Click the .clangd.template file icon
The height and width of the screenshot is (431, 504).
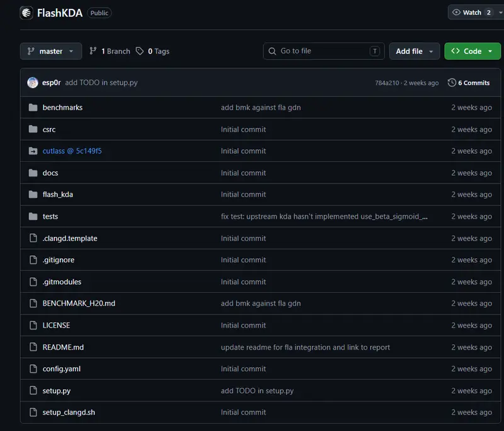pyautogui.click(x=33, y=238)
